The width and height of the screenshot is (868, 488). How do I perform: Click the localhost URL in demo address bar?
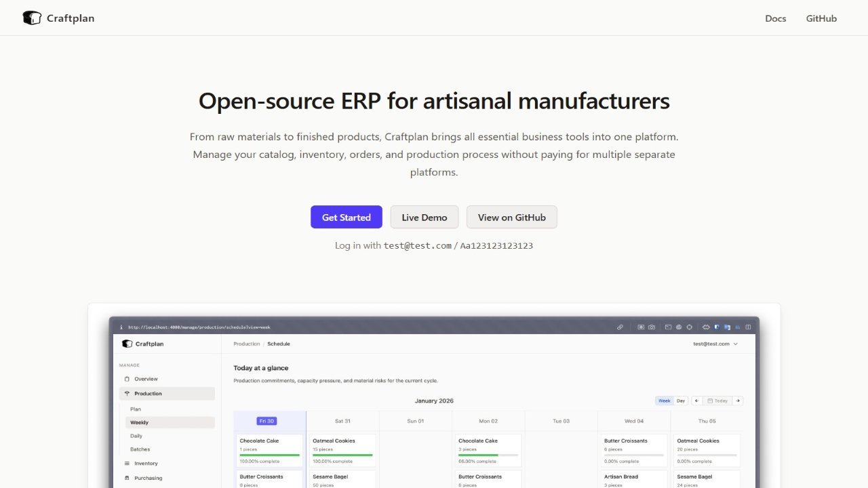199,327
